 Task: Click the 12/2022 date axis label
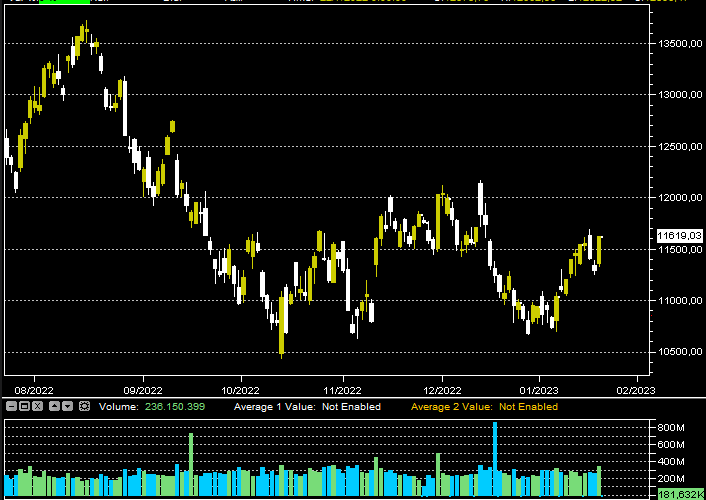pyautogui.click(x=442, y=390)
